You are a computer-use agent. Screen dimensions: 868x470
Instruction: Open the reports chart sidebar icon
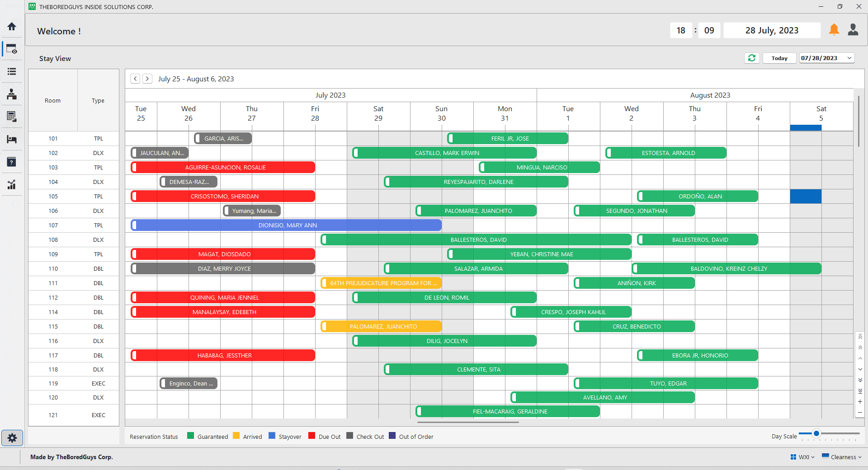click(x=12, y=184)
